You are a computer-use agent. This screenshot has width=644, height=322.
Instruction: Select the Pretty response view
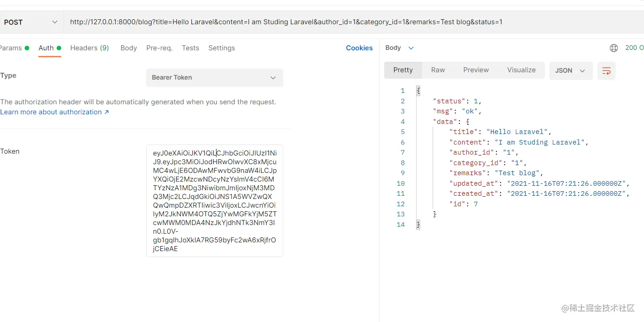403,70
